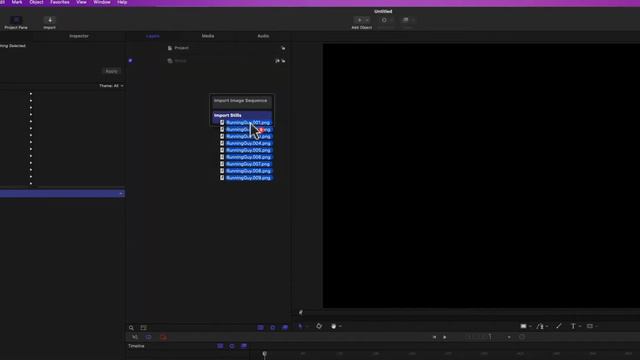Toggle the Group layer's activation checkbox
640x360 pixels.
130,61
